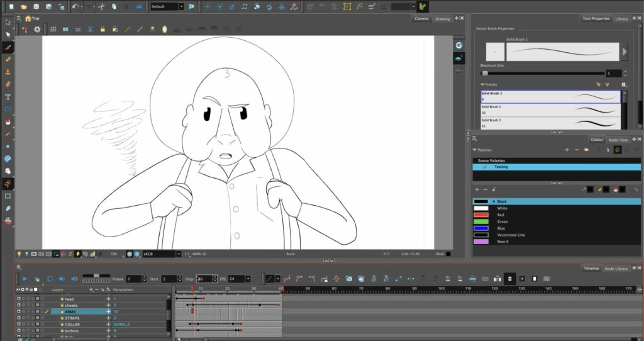The height and width of the screenshot is (341, 644).
Task: Select the Hand tool in left toolbar
Action: click(8, 171)
